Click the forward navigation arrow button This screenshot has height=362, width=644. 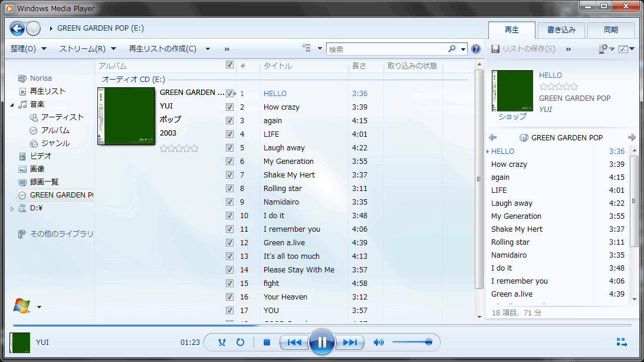click(x=33, y=28)
